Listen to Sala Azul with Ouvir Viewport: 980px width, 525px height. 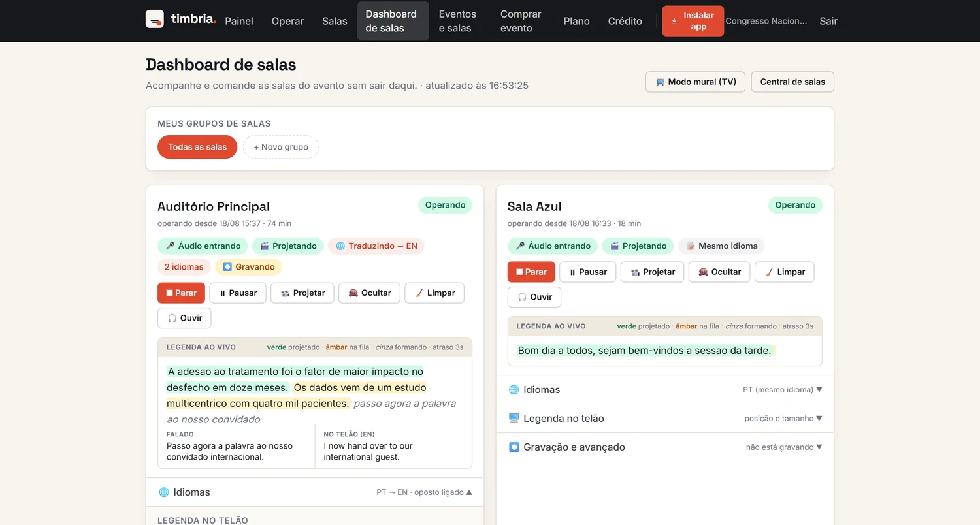tap(534, 297)
